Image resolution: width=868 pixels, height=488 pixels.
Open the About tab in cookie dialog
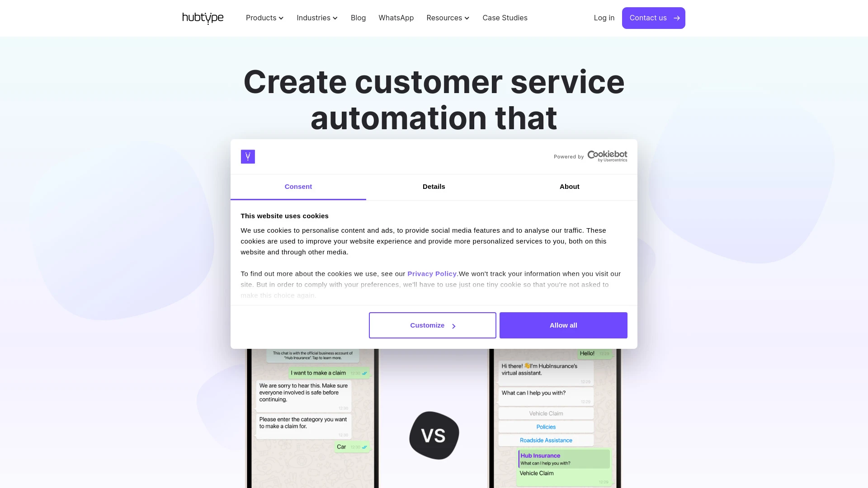[x=569, y=187]
